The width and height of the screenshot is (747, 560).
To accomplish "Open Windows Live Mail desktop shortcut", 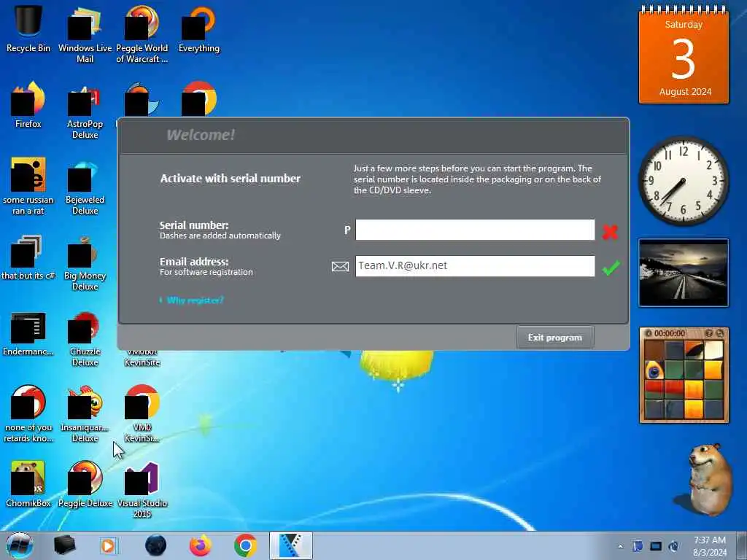I will 85,34.
